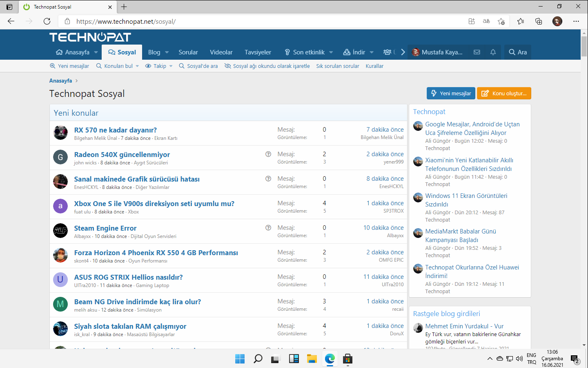Open Windows 11 Ekran Görüntüleri article
This screenshot has height=368, width=588.
pyautogui.click(x=466, y=200)
